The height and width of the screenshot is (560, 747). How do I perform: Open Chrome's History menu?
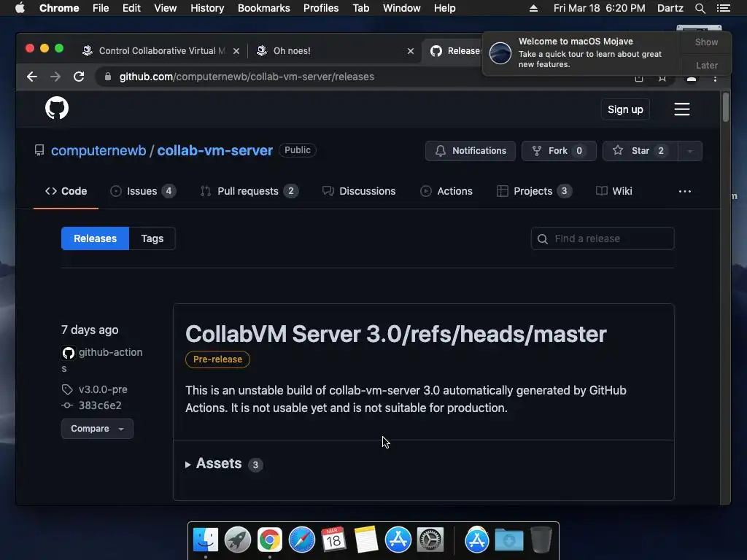click(207, 8)
